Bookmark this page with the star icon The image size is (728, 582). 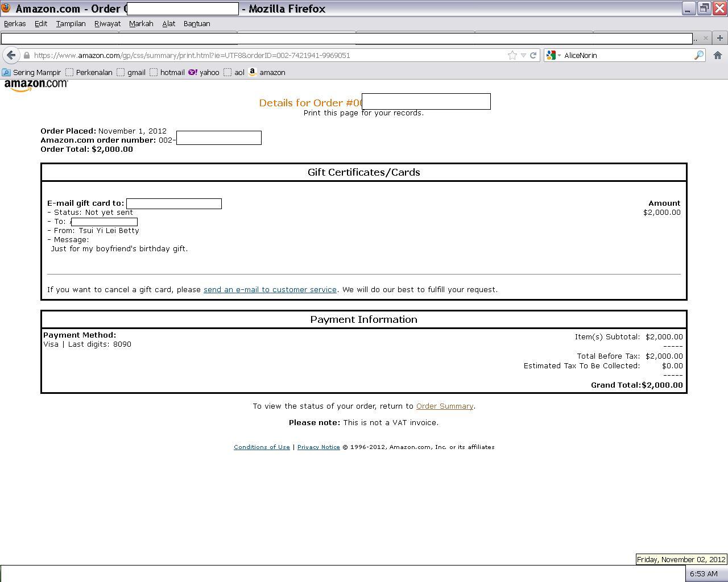(511, 55)
